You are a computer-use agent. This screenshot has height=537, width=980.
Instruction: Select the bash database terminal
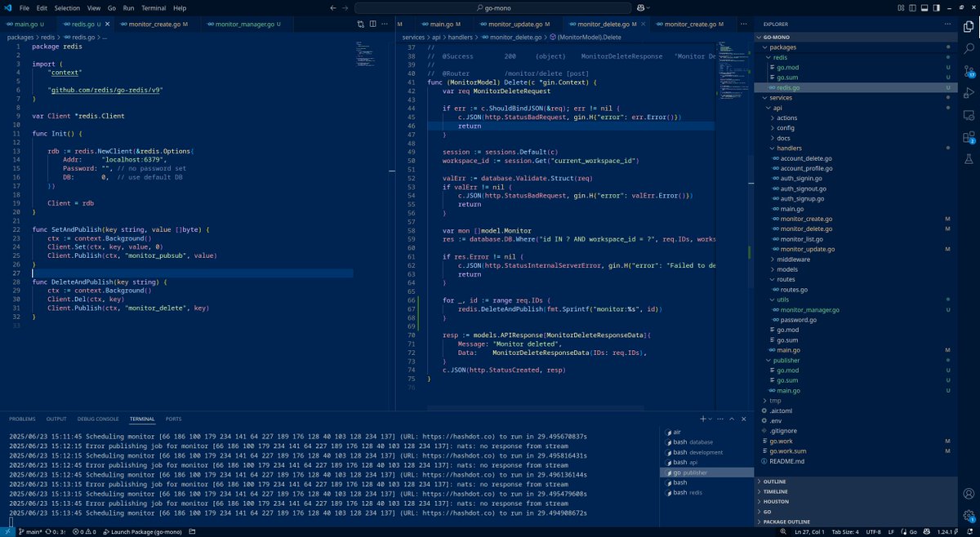707,442
